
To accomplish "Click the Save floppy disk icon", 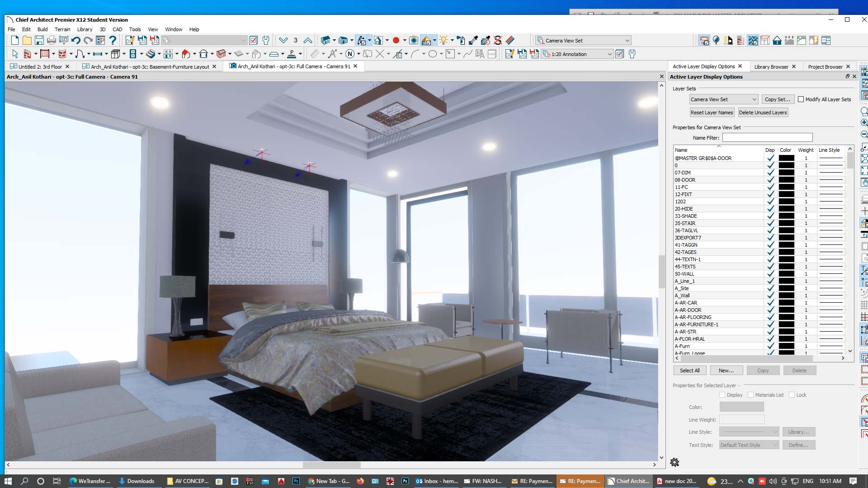I will click(39, 41).
